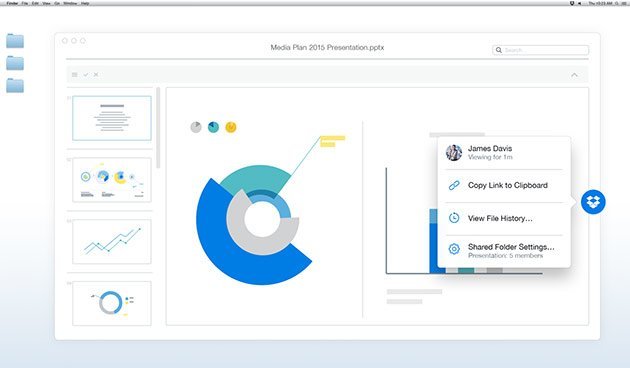Select the first slide thumbnail with text lines
Image resolution: width=630 pixels, height=368 pixels.
point(112,118)
